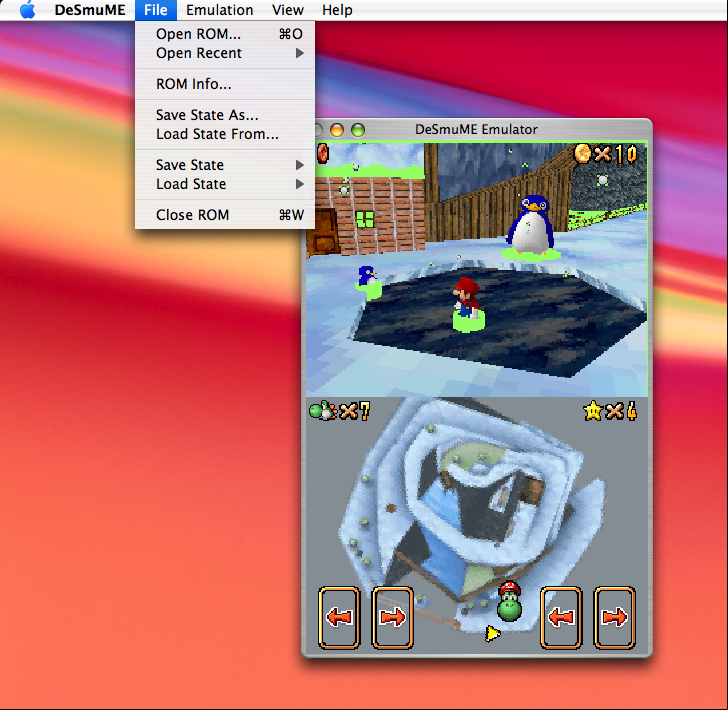Click the star count icon

[593, 411]
